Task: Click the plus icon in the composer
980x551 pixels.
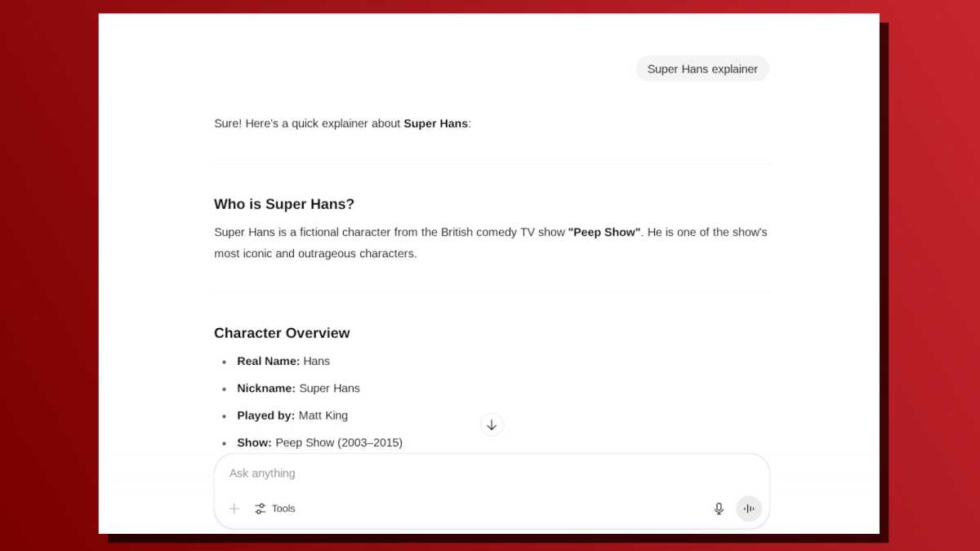Action: coord(234,508)
